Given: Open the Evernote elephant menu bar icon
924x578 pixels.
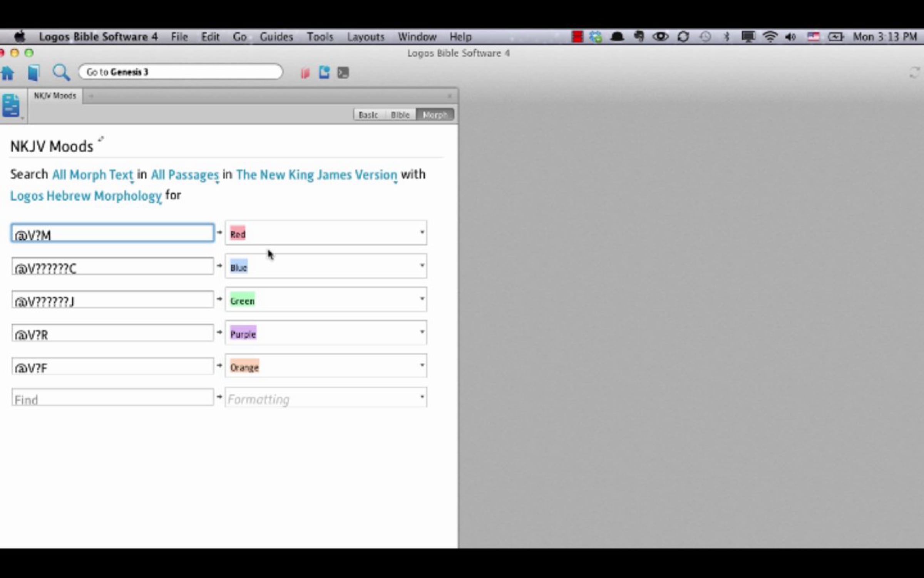Looking at the screenshot, I should tap(639, 37).
